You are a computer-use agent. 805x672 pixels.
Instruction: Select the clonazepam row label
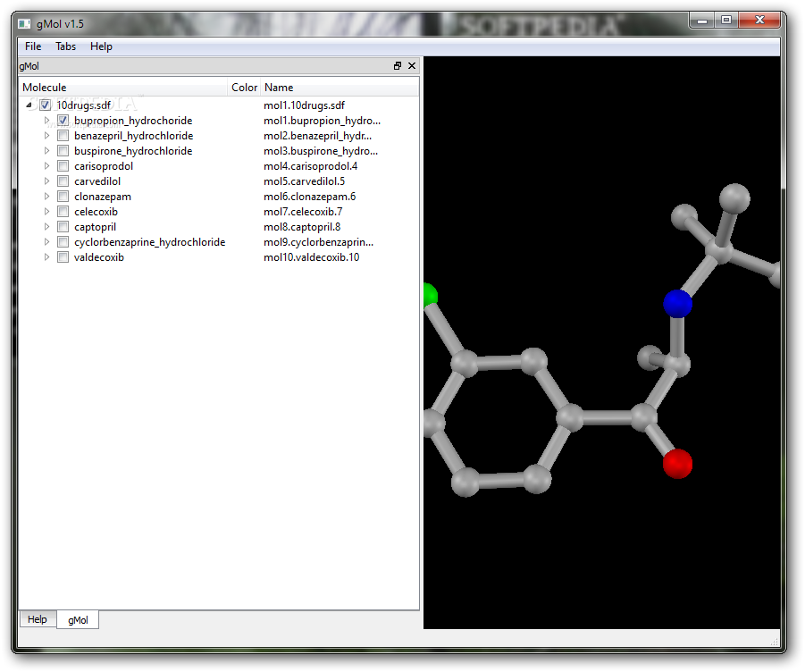tap(102, 196)
